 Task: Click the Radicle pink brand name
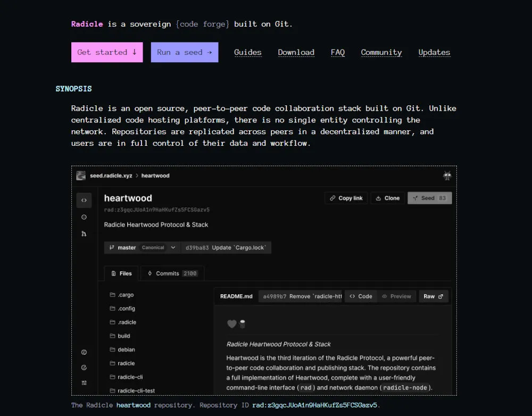pyautogui.click(x=87, y=24)
